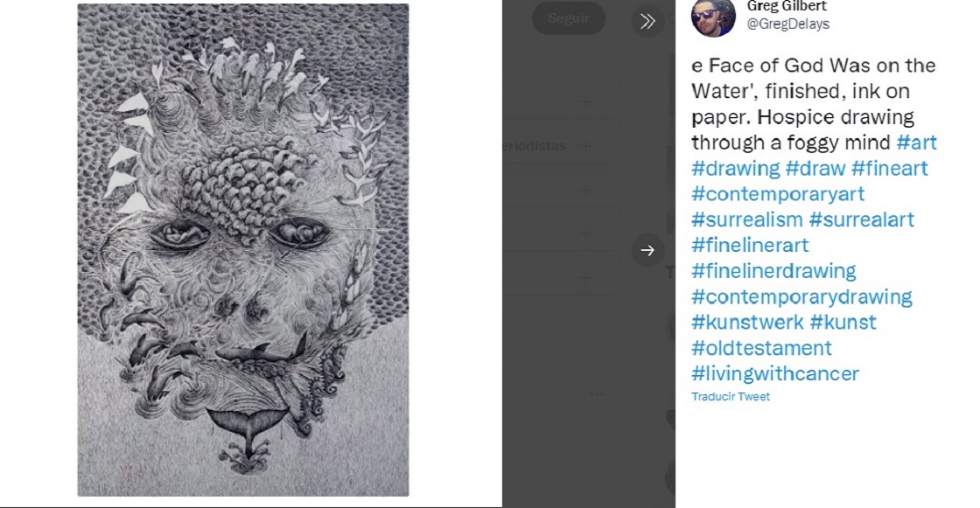Visit the #finelinerdrawing hashtag

point(773,271)
